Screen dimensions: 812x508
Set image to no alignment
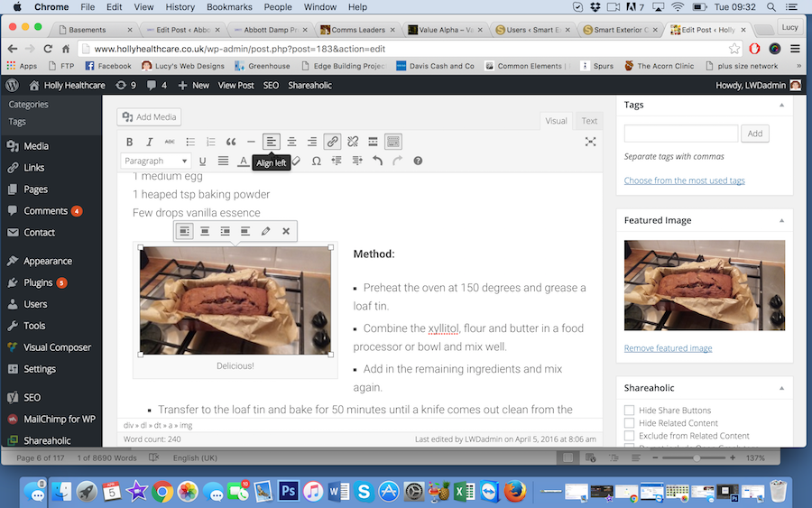click(245, 231)
